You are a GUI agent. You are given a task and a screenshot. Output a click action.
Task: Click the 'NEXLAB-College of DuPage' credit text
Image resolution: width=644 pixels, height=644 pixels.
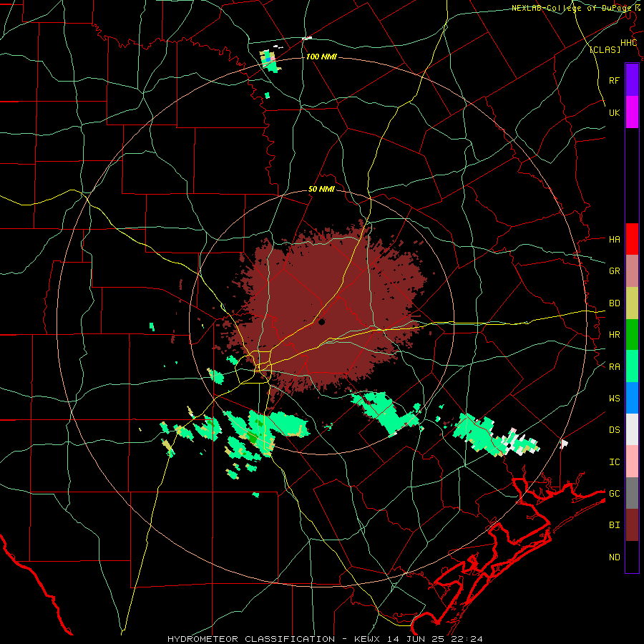(x=571, y=8)
